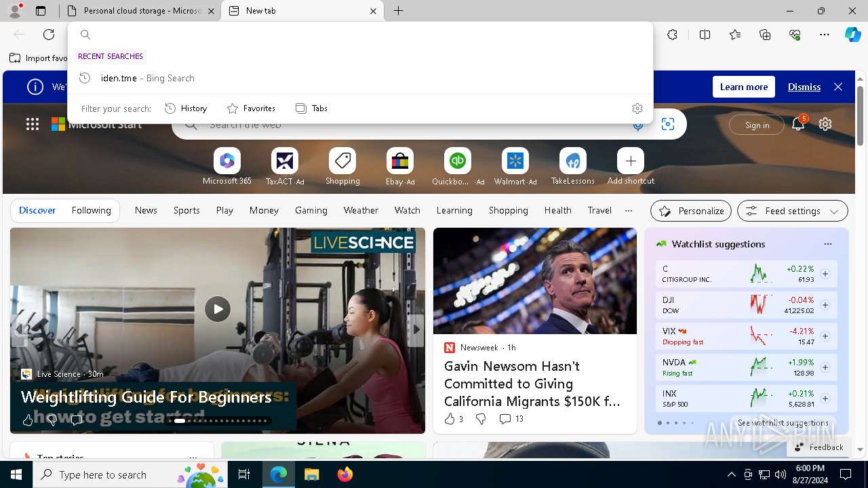Open Firefox from taskbar
This screenshot has width=868, height=488.
344,474
